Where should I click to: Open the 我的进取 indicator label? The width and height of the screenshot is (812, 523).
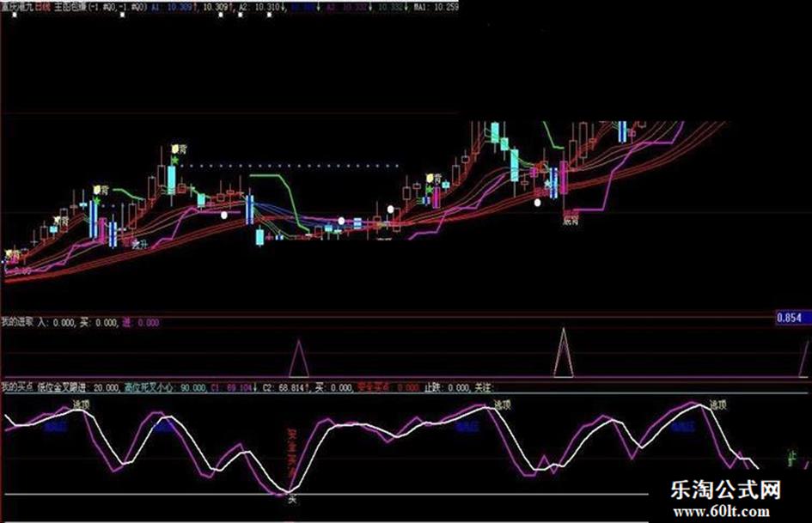coord(17,322)
